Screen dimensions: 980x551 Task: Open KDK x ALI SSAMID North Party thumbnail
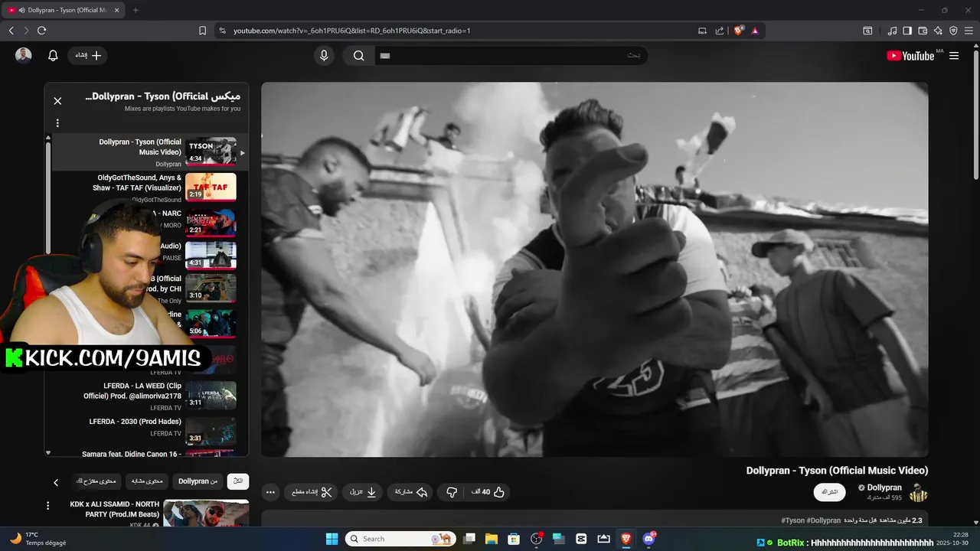[x=206, y=514]
